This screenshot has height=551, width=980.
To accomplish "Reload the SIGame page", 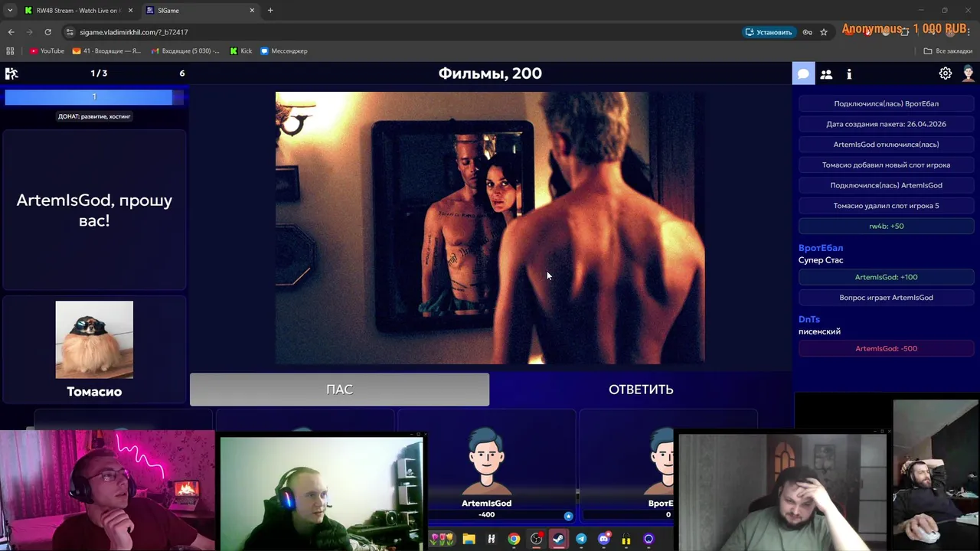I will tap(47, 32).
